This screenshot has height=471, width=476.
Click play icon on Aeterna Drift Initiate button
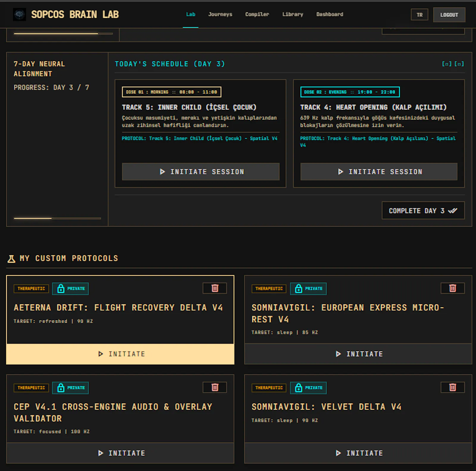click(x=101, y=354)
